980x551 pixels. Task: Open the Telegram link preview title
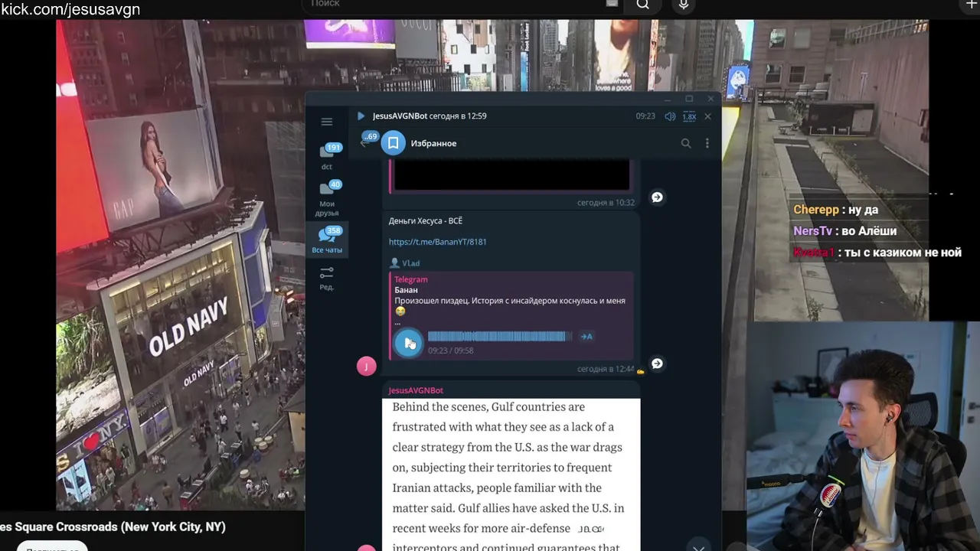[411, 279]
